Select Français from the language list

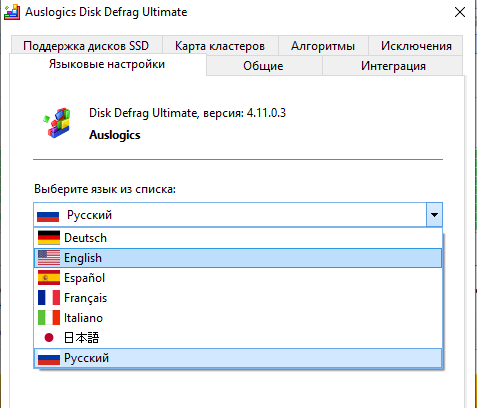pos(238,298)
